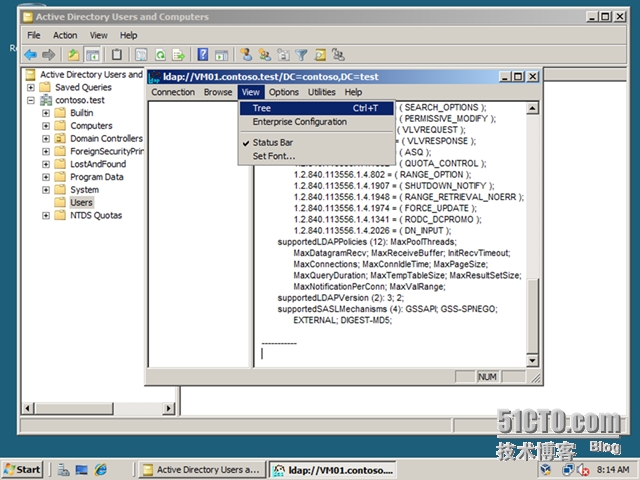Click the Start button
The image size is (640, 480).
tap(22, 470)
